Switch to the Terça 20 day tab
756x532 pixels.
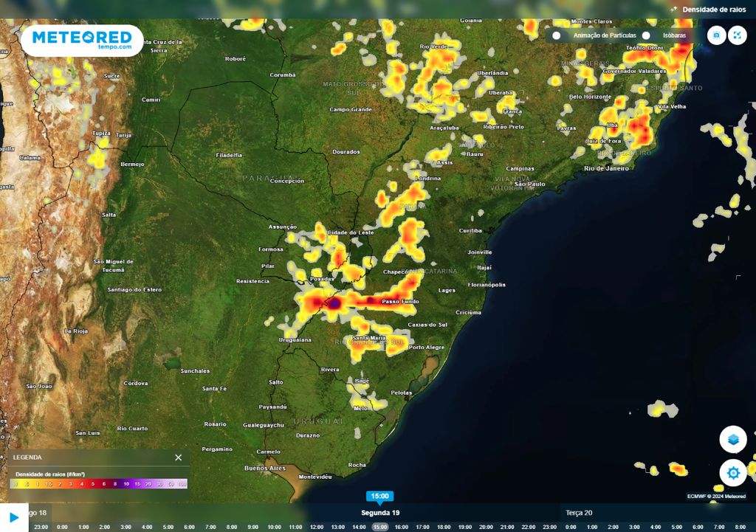[x=577, y=512]
